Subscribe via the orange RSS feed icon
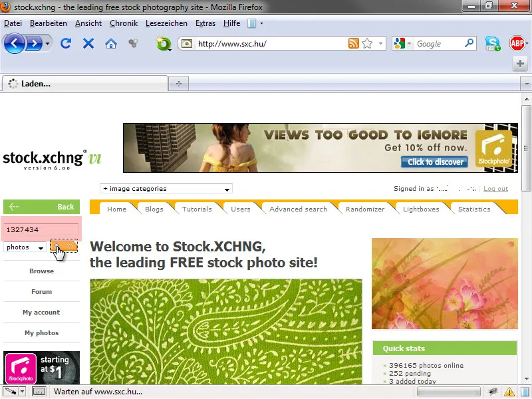Screen dimensions: 532x399 click(x=354, y=43)
